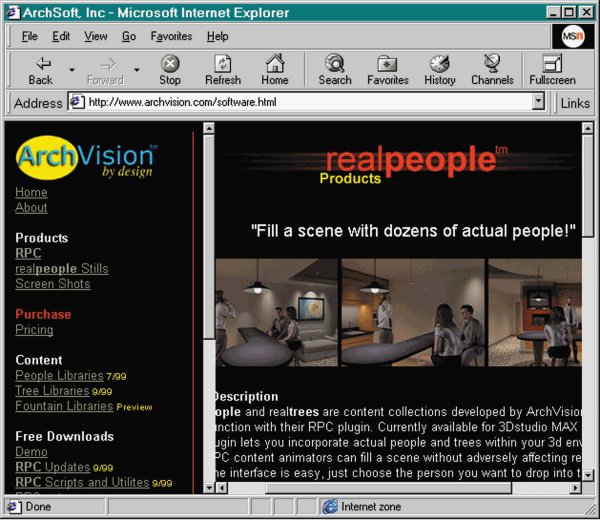Image resolution: width=600 pixels, height=520 pixels.
Task: Click the left frame scroll-down arrow
Action: click(209, 488)
